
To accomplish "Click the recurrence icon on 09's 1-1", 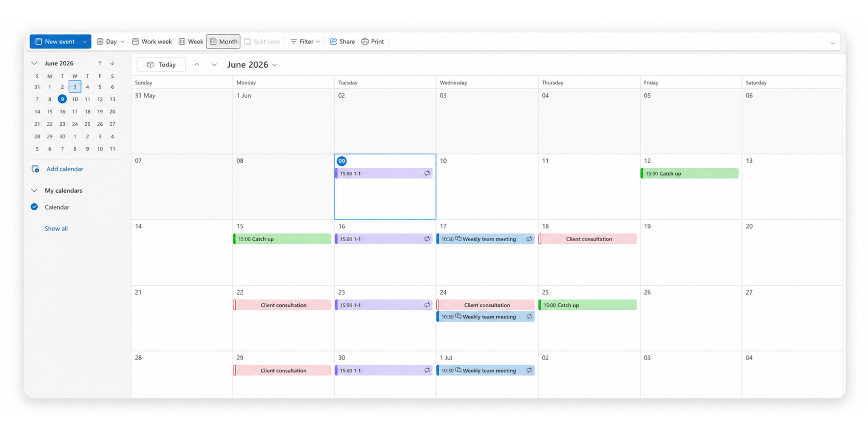I will (x=427, y=174).
